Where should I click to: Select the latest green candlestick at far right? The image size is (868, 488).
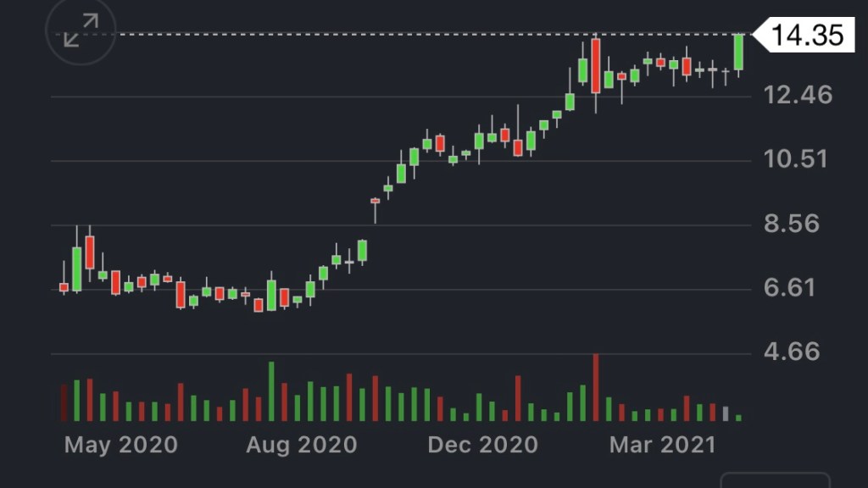(739, 53)
